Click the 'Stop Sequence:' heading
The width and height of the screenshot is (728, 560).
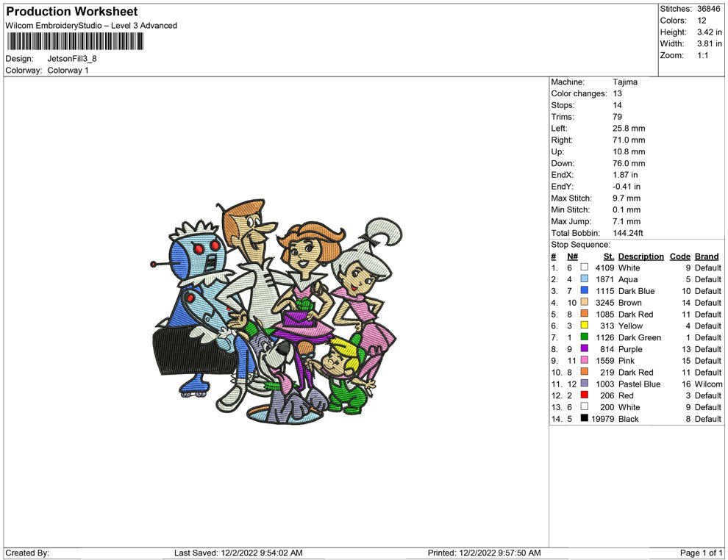click(x=580, y=245)
